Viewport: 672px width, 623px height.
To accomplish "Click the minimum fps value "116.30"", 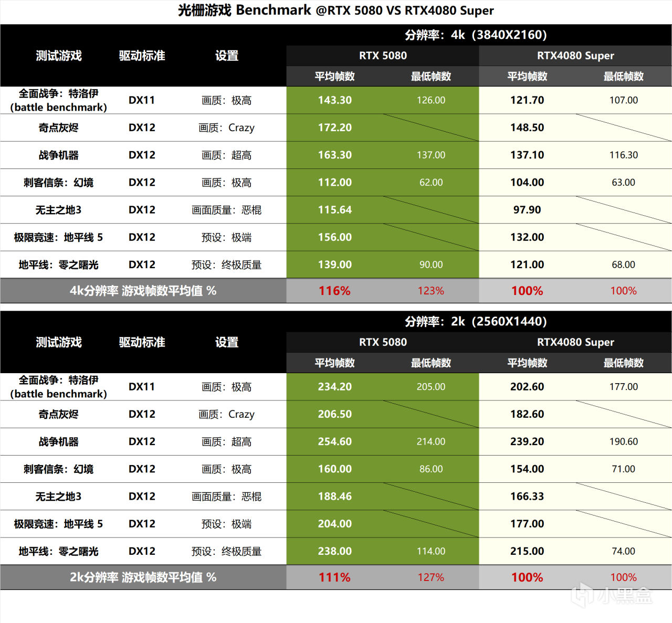I will [624, 155].
